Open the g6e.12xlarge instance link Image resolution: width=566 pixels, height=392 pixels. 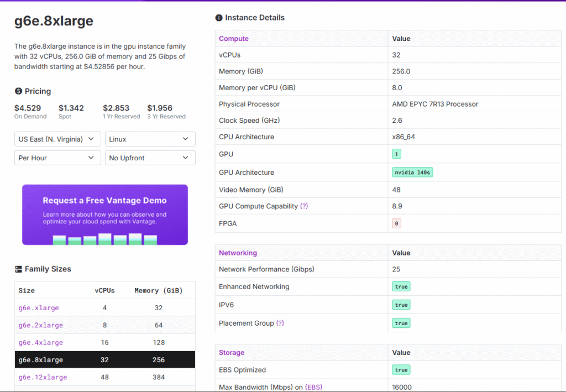[x=43, y=377]
